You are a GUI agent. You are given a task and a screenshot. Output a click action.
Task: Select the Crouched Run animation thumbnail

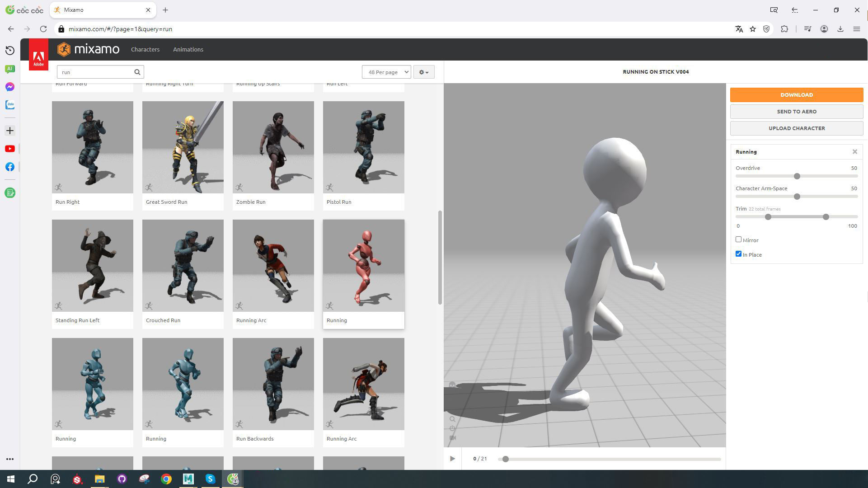(183, 266)
